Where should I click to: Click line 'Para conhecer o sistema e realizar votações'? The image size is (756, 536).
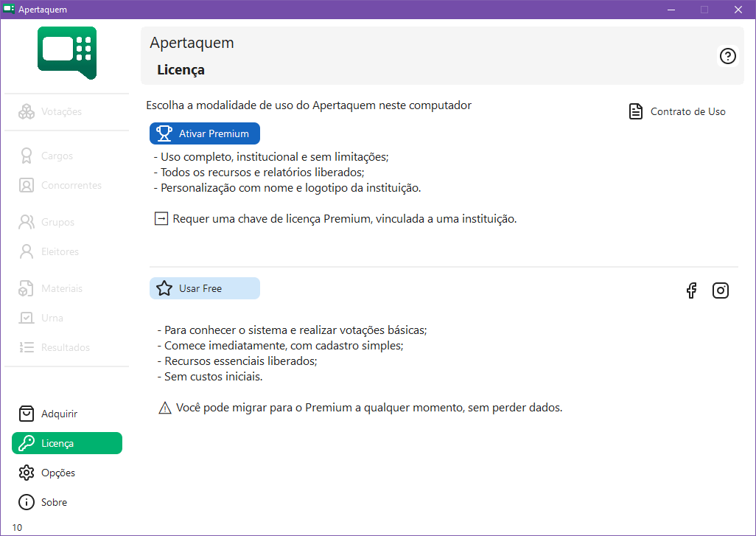point(293,330)
